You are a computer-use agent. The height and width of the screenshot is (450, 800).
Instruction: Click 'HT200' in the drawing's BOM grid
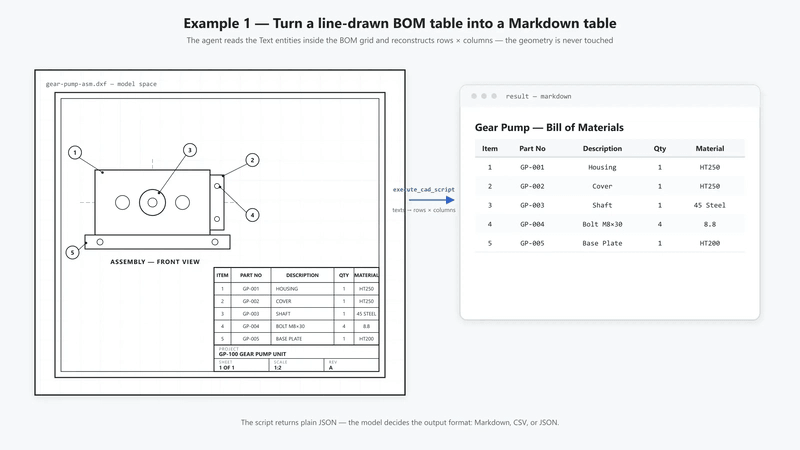click(x=366, y=339)
